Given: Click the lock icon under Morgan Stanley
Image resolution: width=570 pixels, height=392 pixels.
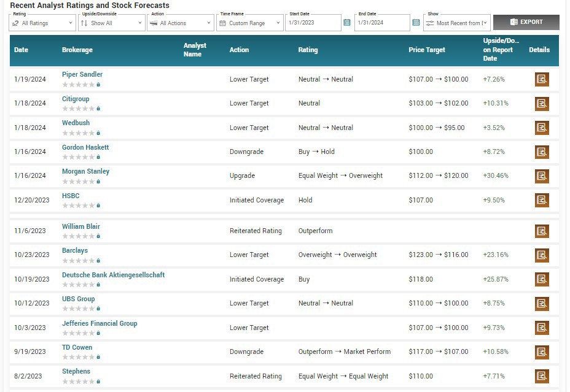Looking at the screenshot, I should 98,182.
